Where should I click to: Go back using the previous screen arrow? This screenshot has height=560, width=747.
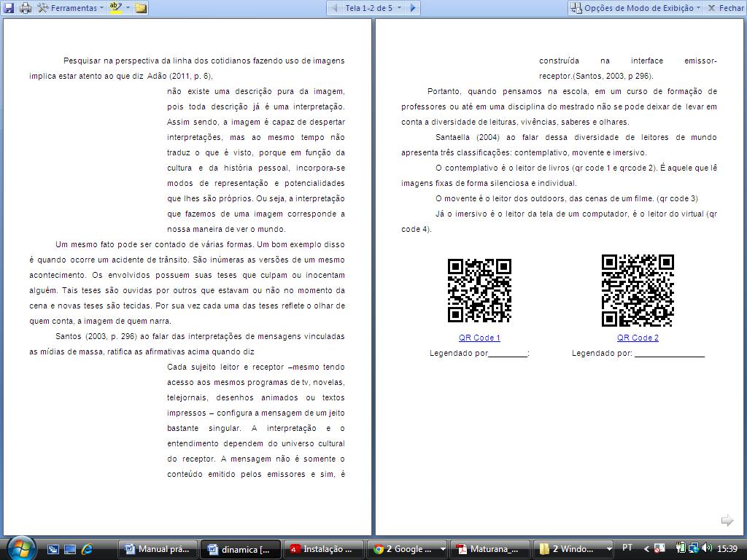pos(335,8)
